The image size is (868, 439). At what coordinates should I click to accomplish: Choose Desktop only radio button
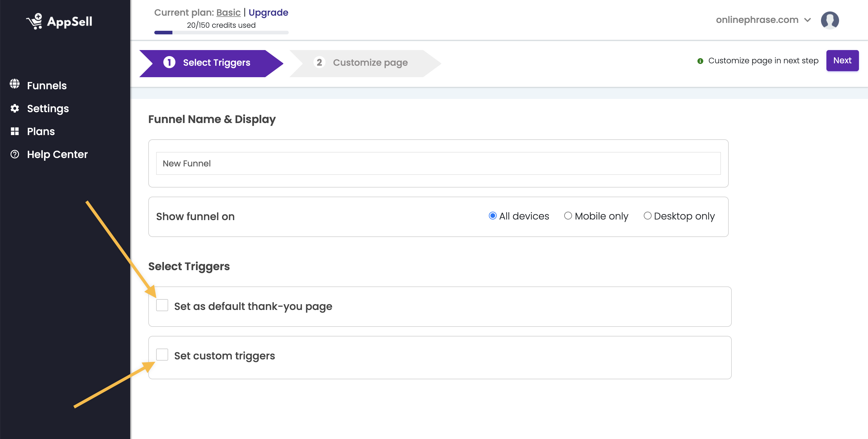pyautogui.click(x=647, y=216)
